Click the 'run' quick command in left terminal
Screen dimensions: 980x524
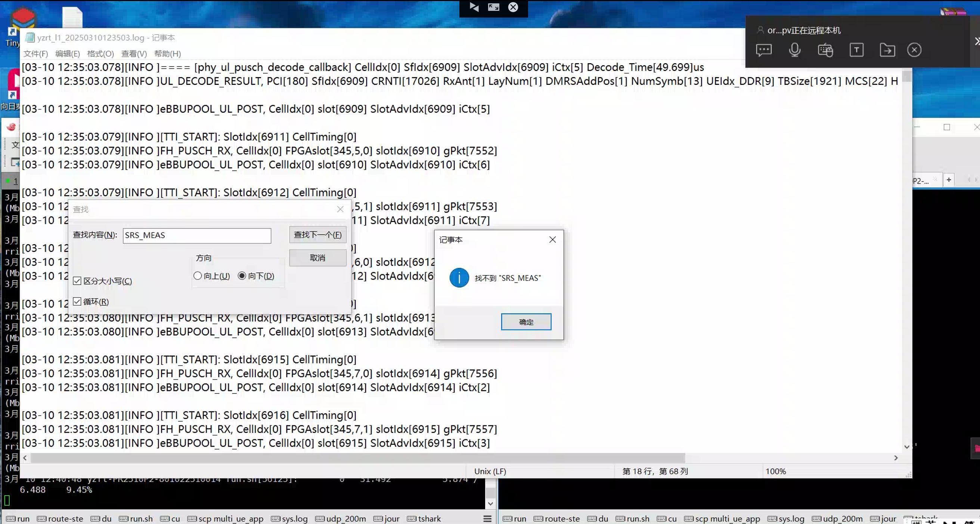tap(18, 518)
